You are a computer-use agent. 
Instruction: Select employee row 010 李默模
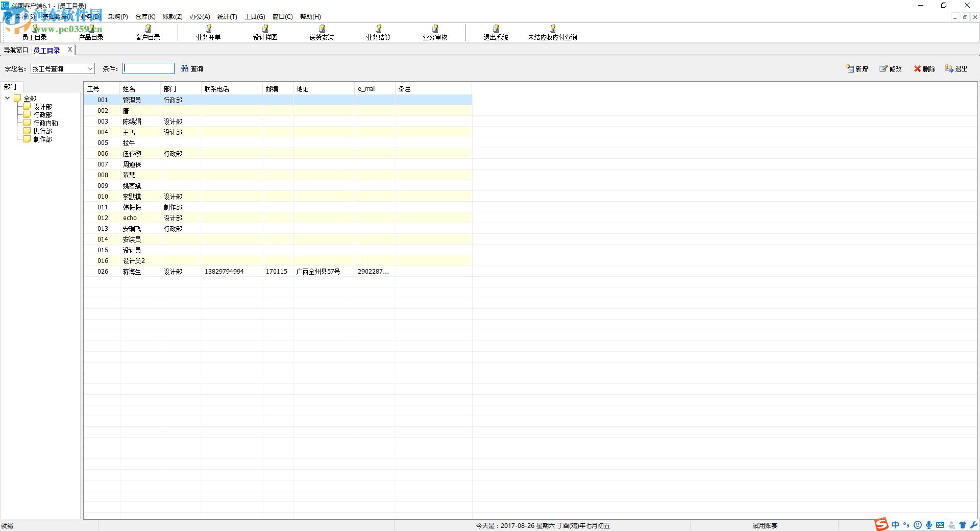[x=278, y=197]
